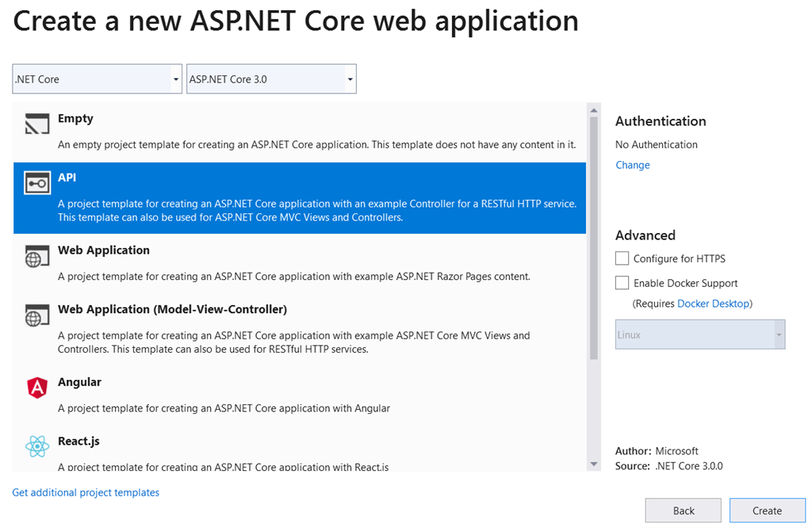Click the API template icon

pyautogui.click(x=37, y=184)
